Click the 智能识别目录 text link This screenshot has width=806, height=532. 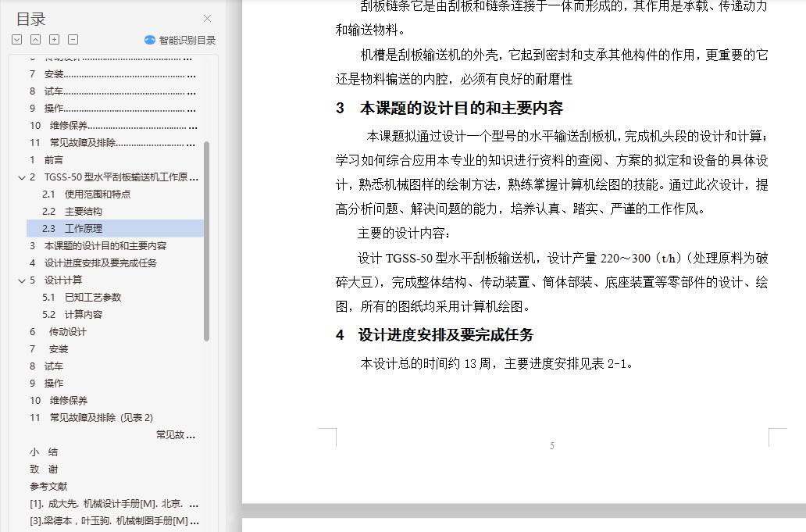click(187, 40)
